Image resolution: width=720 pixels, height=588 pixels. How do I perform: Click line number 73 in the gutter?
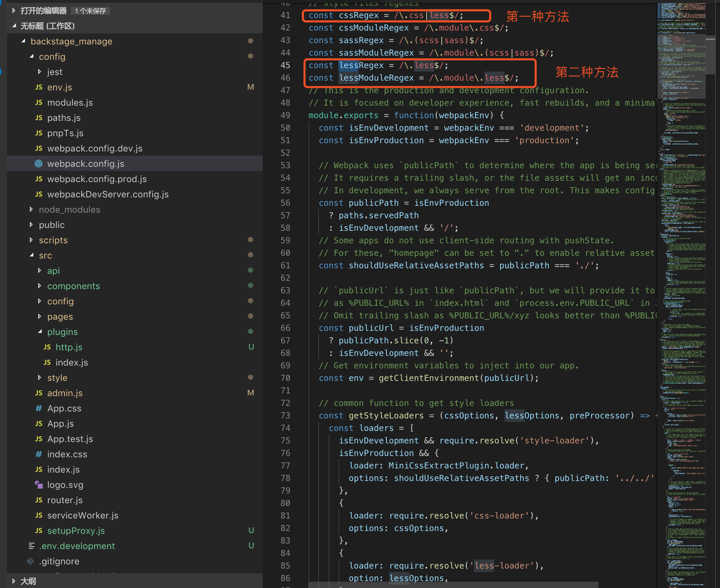(285, 416)
